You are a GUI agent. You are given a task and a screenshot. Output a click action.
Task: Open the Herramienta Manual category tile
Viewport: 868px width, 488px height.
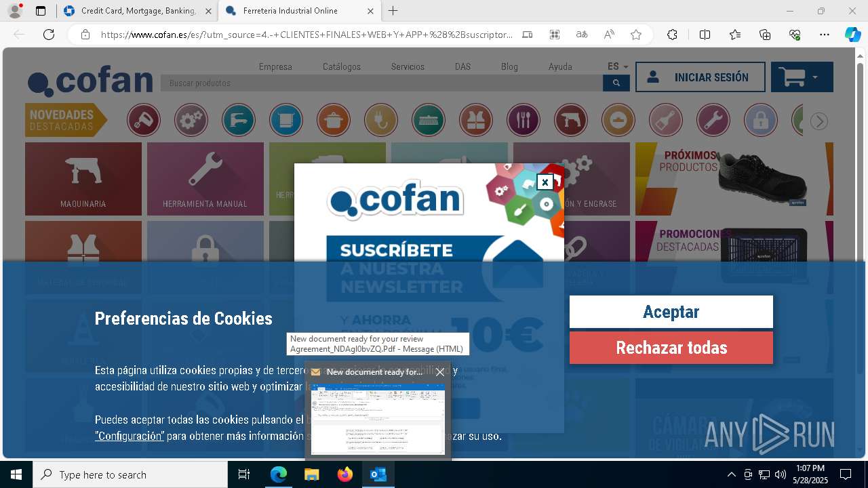pyautogui.click(x=205, y=179)
